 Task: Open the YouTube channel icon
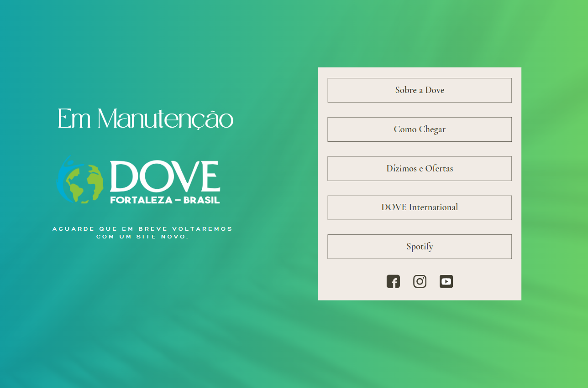(x=446, y=281)
